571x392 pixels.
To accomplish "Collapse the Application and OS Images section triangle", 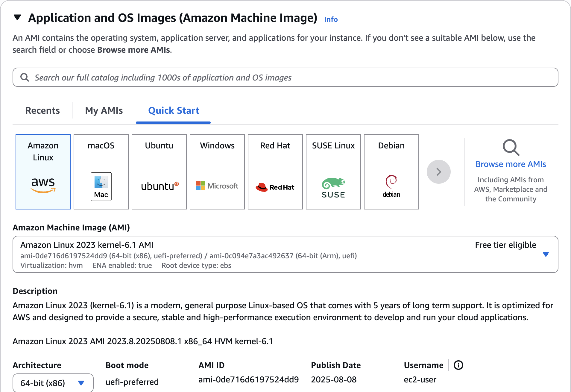I will pos(17,18).
